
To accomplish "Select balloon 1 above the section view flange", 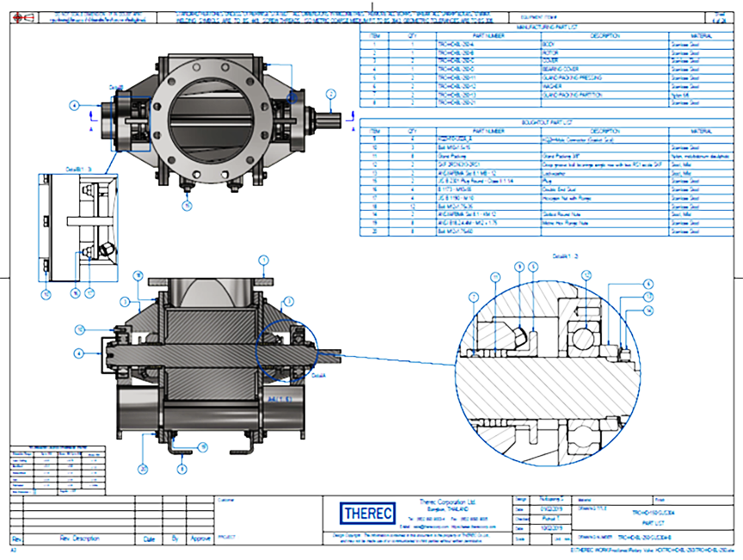I will click(x=263, y=261).
